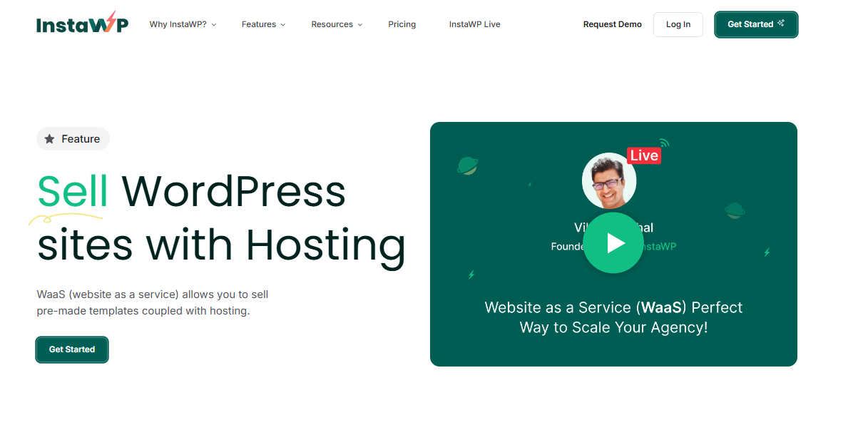Open InstaWP Live in the navigation
This screenshot has height=425, width=868.
(x=474, y=24)
